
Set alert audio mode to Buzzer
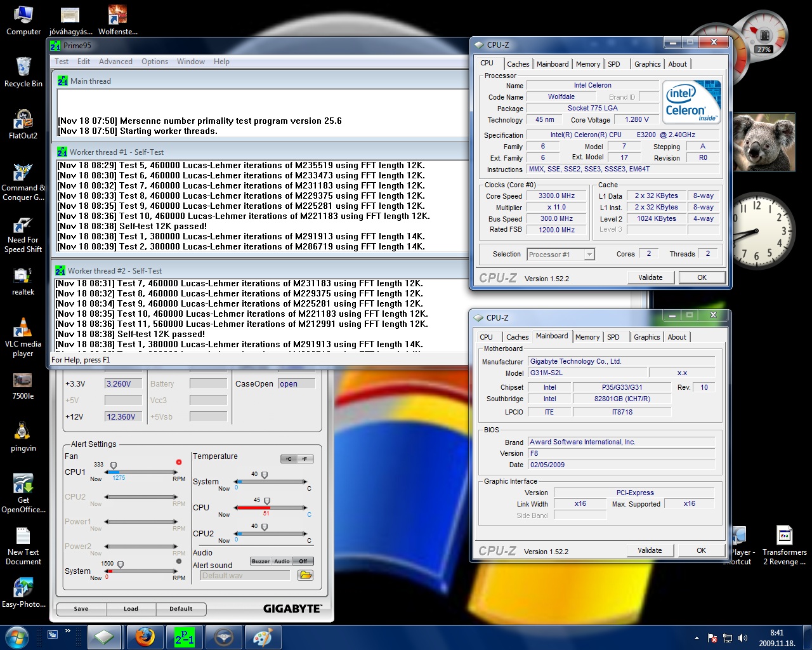(261, 561)
